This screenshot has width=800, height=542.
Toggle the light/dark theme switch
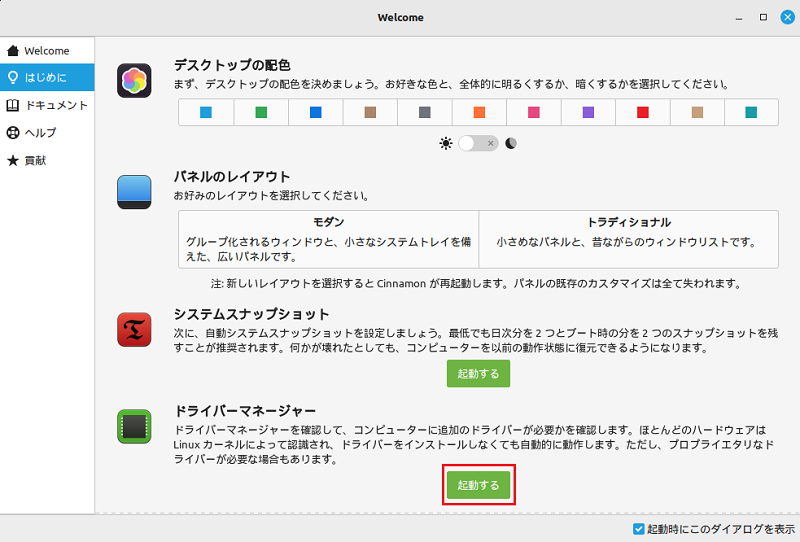coord(478,143)
